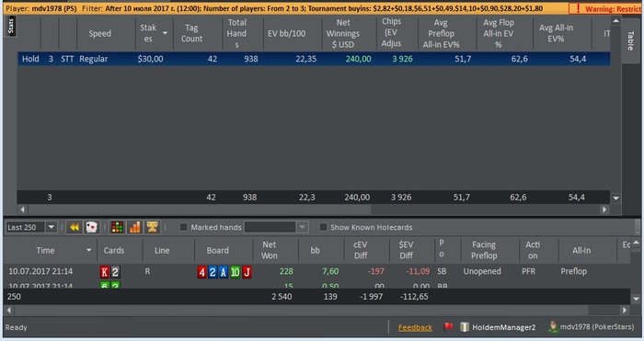Click the 240,00 net winnings cell in blue row
This screenshot has height=341, width=644.
click(358, 59)
